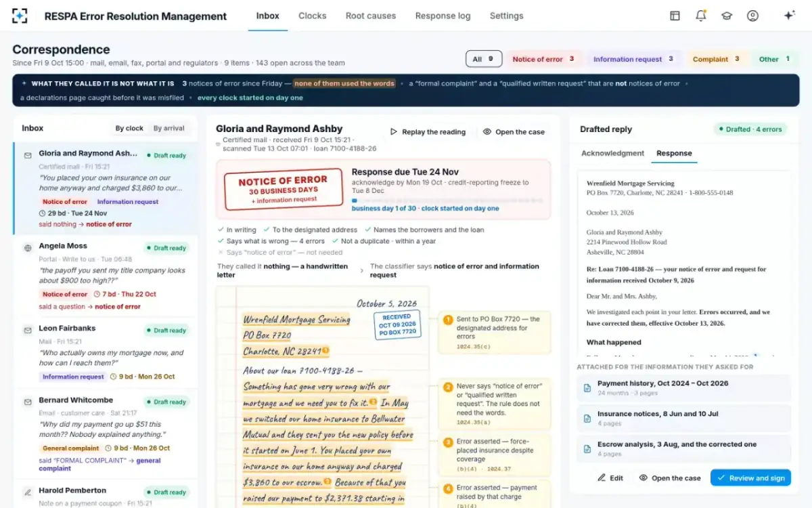Click the RECEIVED OCT 09 2026 stamp
This screenshot has width=812, height=508.
397,324
